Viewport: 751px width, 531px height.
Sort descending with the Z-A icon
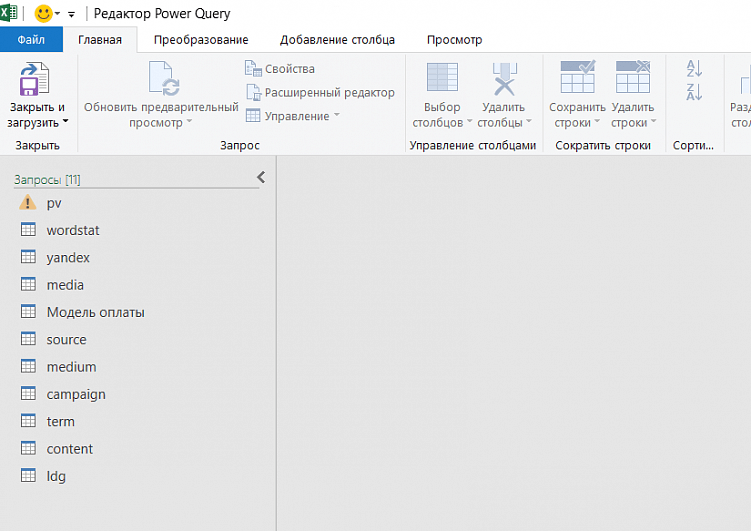point(694,92)
